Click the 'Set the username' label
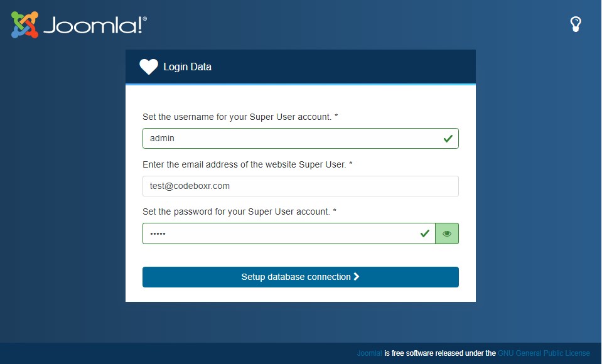 point(240,117)
